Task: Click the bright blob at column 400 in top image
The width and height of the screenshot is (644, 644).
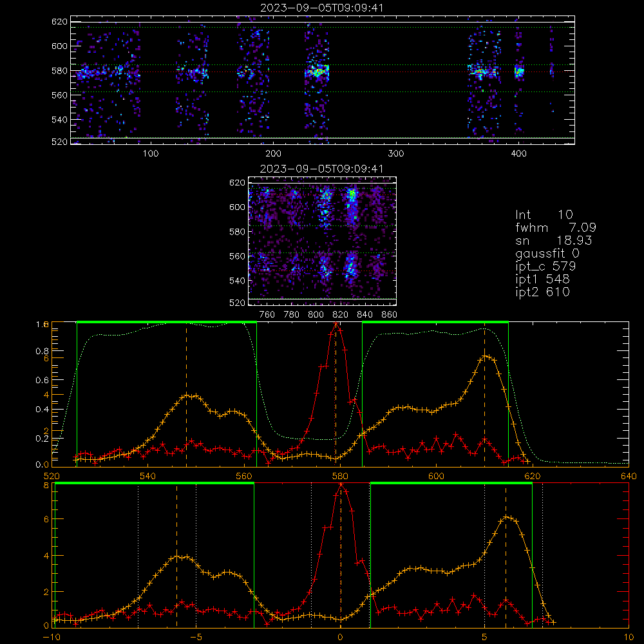Action: [x=520, y=72]
